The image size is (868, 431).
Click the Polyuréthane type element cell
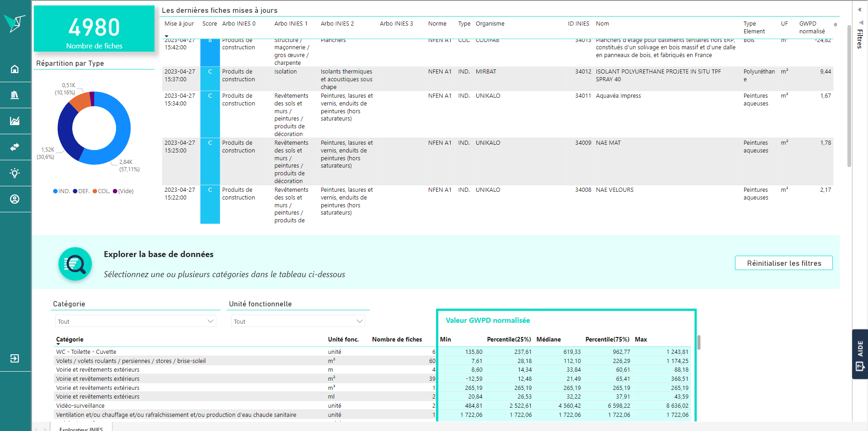tap(759, 75)
